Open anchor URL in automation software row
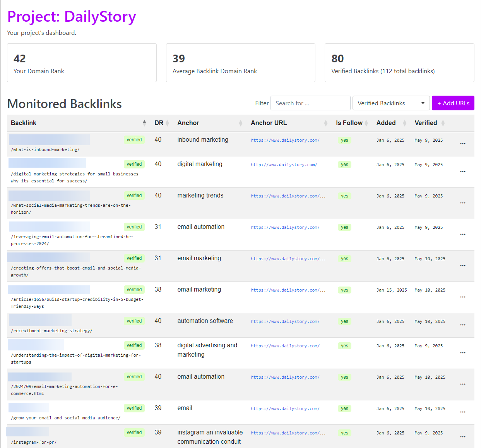The height and width of the screenshot is (448, 481). pyautogui.click(x=285, y=321)
